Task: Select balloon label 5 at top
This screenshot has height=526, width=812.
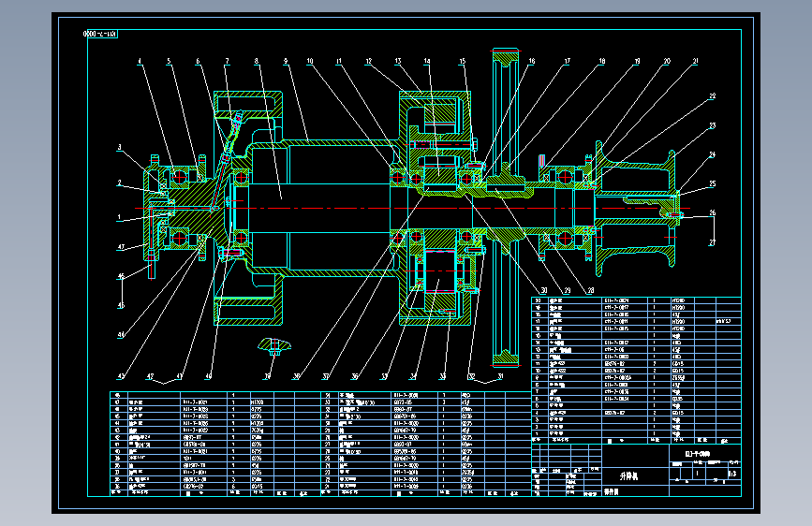Action: tap(169, 61)
